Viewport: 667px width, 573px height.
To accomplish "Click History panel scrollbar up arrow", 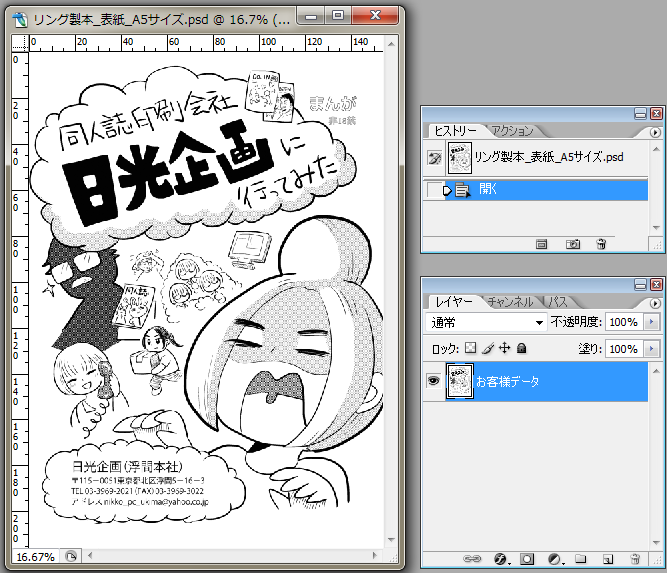I will [x=656, y=148].
